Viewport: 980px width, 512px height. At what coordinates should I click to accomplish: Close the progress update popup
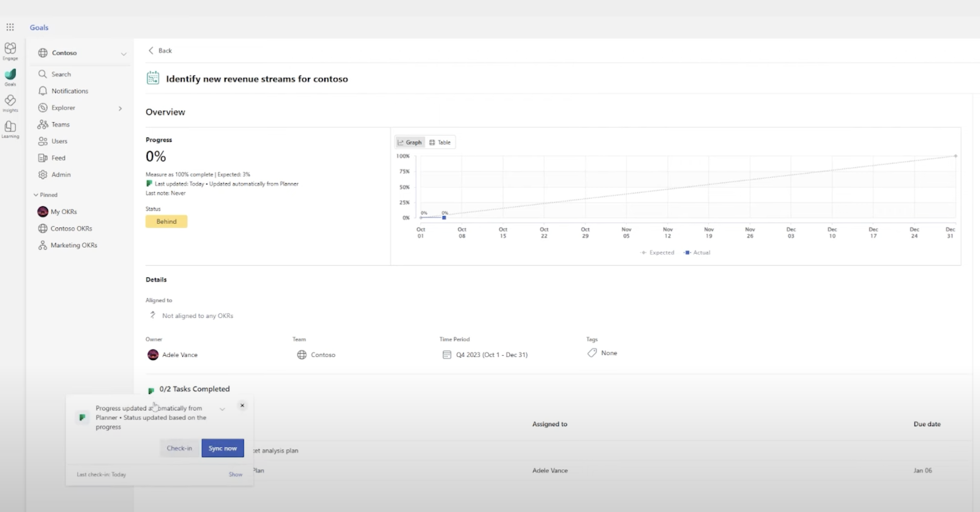point(242,406)
